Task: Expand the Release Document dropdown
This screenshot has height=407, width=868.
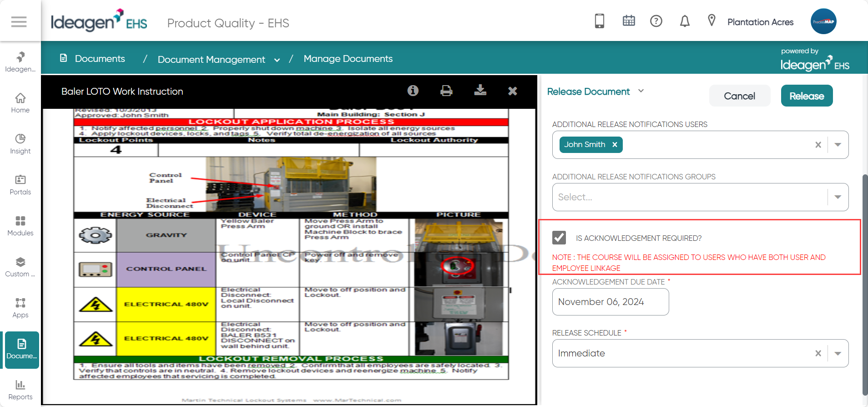Action: 641,91
